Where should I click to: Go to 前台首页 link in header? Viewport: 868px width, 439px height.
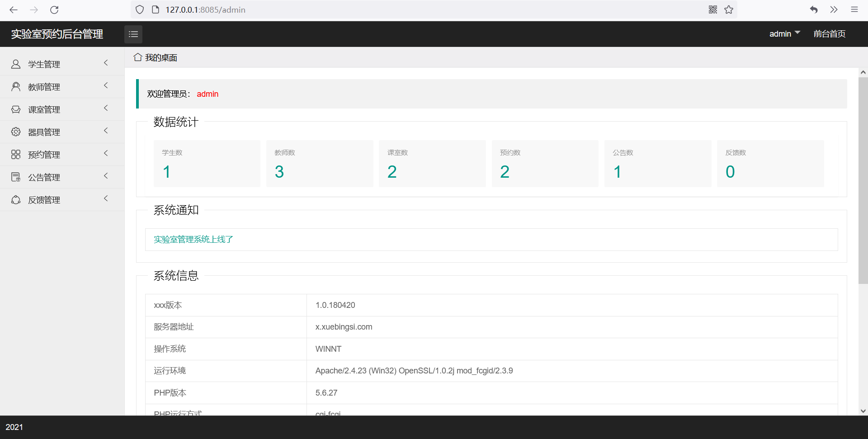point(830,34)
